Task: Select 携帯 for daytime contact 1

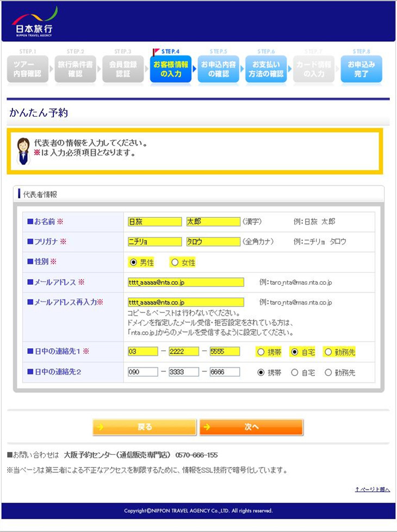Action: [260, 352]
